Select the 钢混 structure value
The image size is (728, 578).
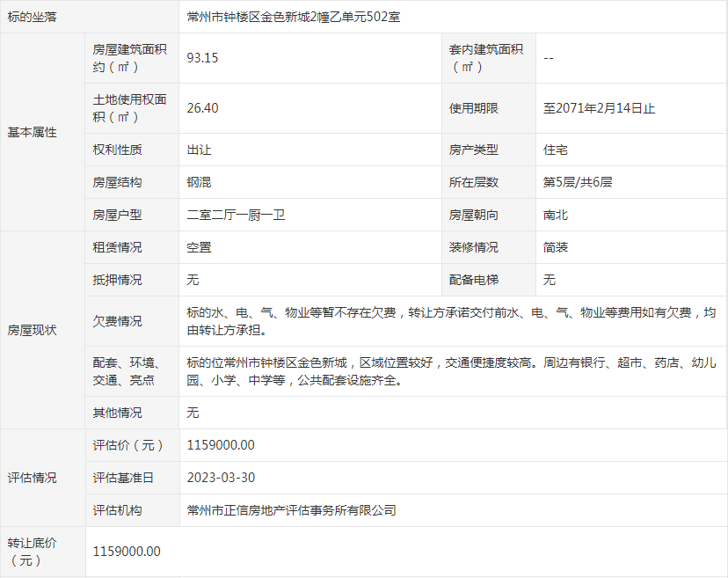point(199,182)
